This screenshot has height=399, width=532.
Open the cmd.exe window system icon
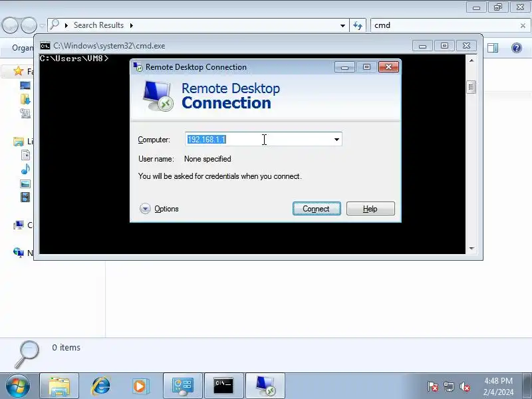click(x=45, y=46)
